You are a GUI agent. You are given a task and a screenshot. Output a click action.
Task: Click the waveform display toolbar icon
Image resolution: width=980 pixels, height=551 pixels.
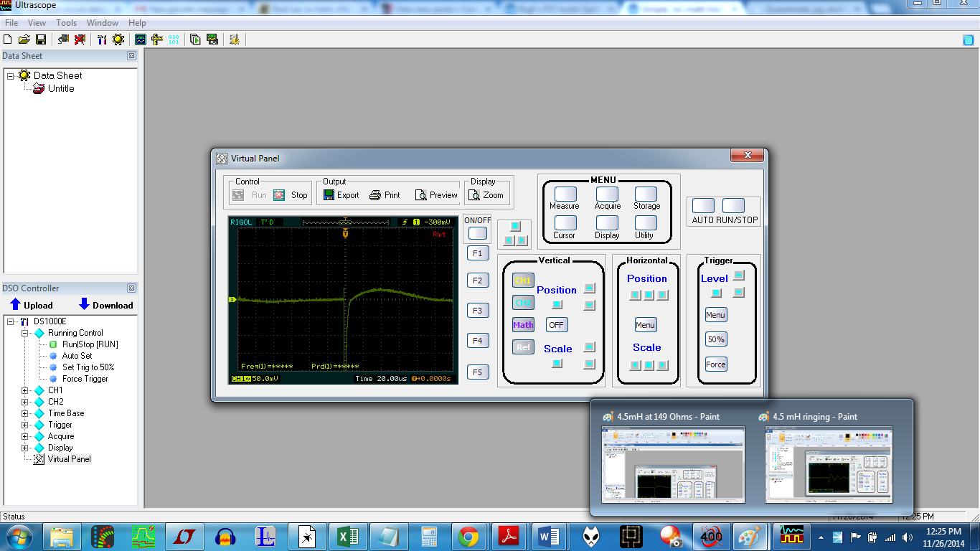pyautogui.click(x=141, y=39)
